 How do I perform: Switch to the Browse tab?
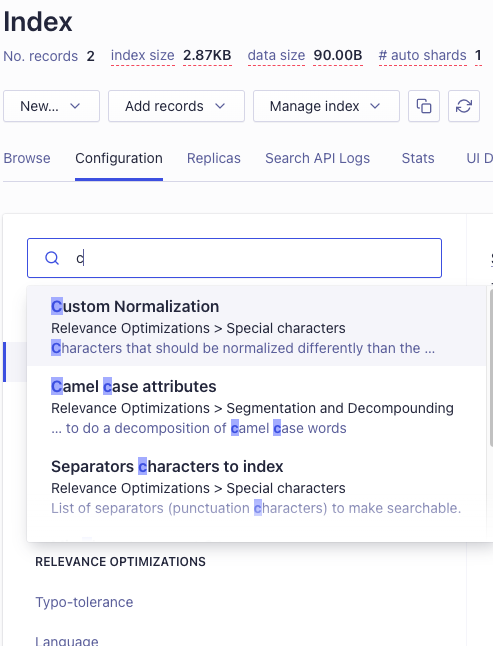point(27,158)
